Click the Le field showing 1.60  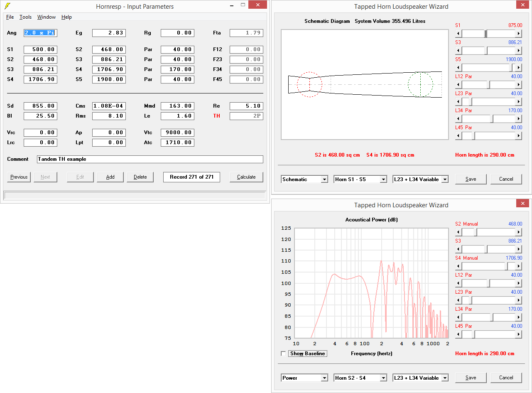click(x=177, y=116)
